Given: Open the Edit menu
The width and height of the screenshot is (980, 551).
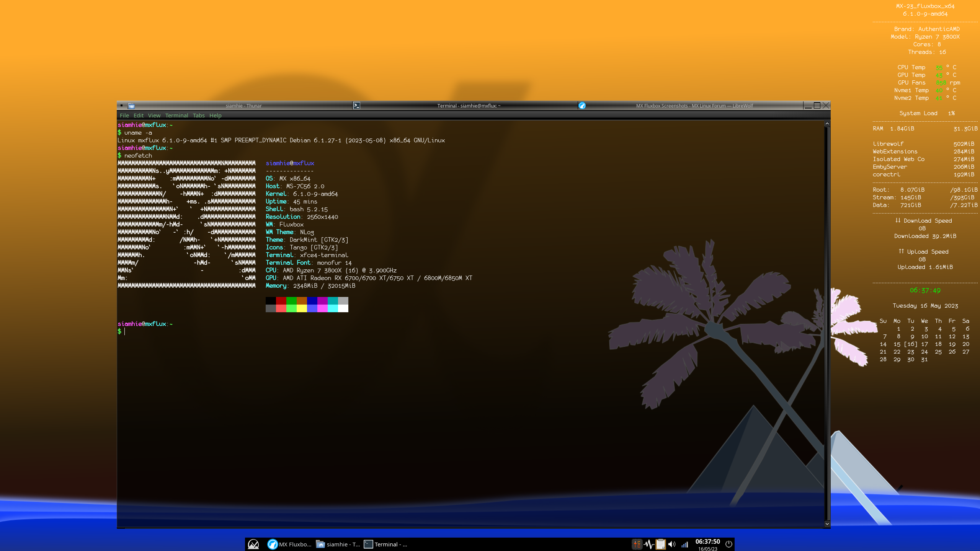Looking at the screenshot, I should tap(139, 115).
